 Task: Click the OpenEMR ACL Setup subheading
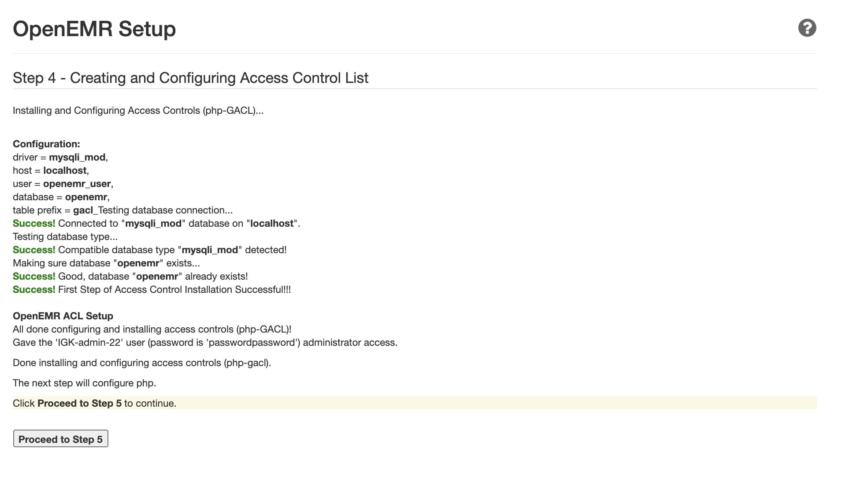[x=63, y=316]
